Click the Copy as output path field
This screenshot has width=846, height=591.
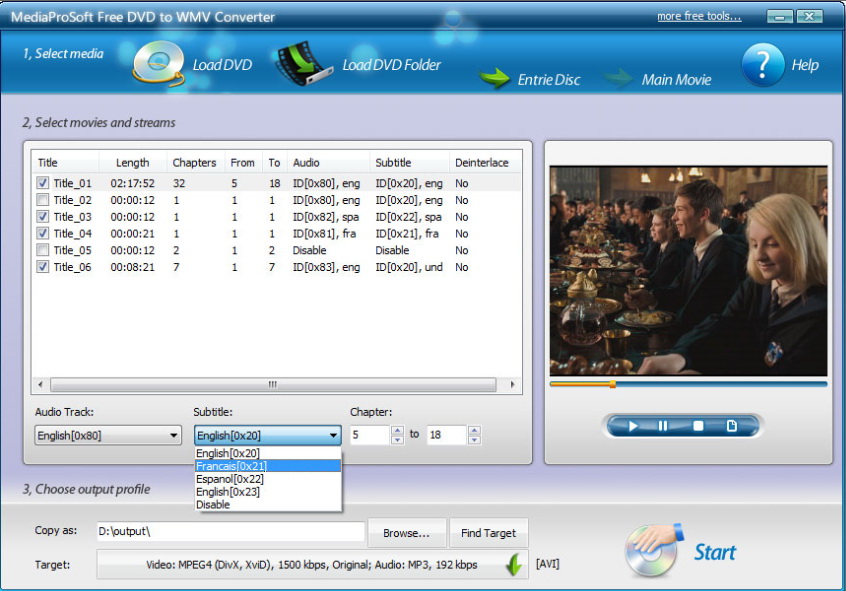click(x=231, y=531)
